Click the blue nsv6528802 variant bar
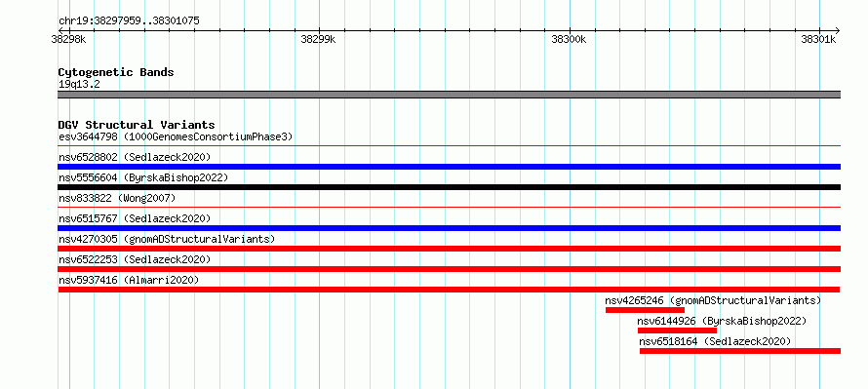 (x=449, y=167)
